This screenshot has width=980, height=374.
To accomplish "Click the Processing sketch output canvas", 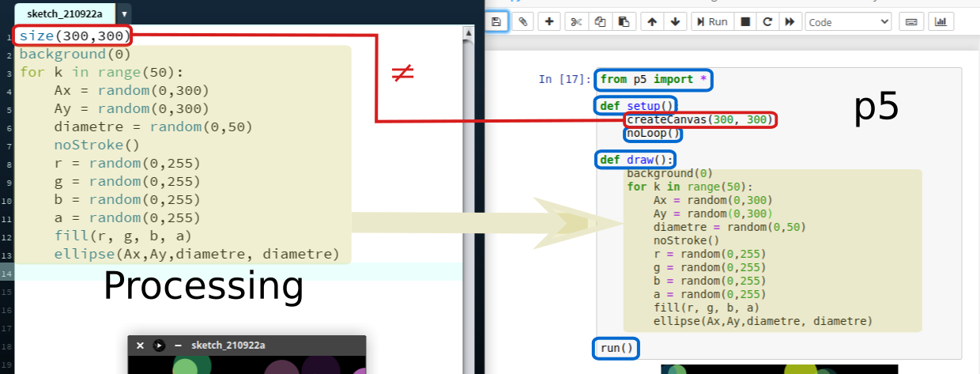I will pos(247,365).
